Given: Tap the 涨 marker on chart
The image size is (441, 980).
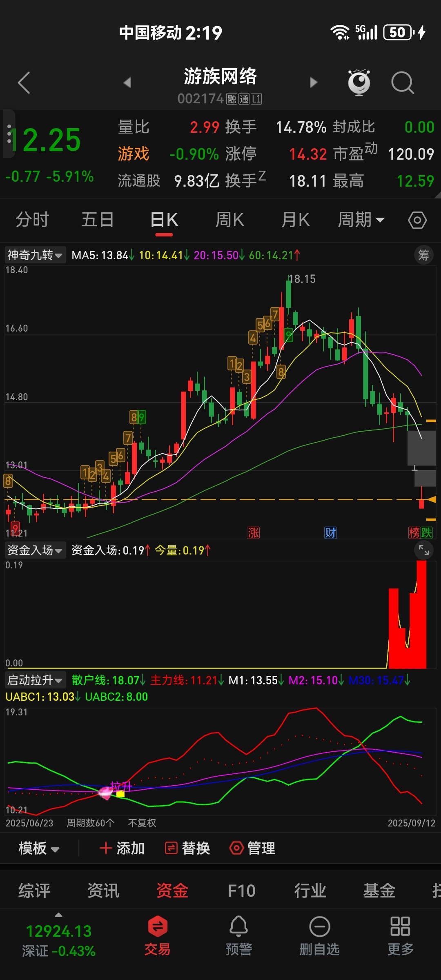Looking at the screenshot, I should [x=254, y=532].
